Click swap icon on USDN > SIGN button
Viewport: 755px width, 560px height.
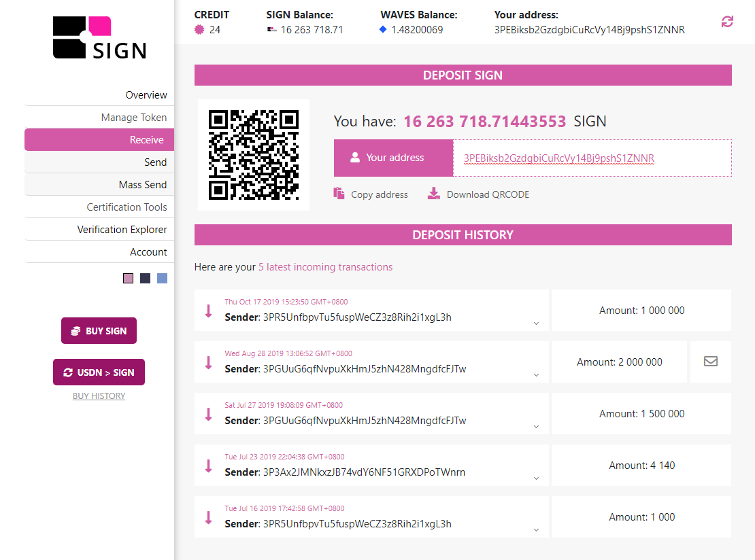(68, 372)
